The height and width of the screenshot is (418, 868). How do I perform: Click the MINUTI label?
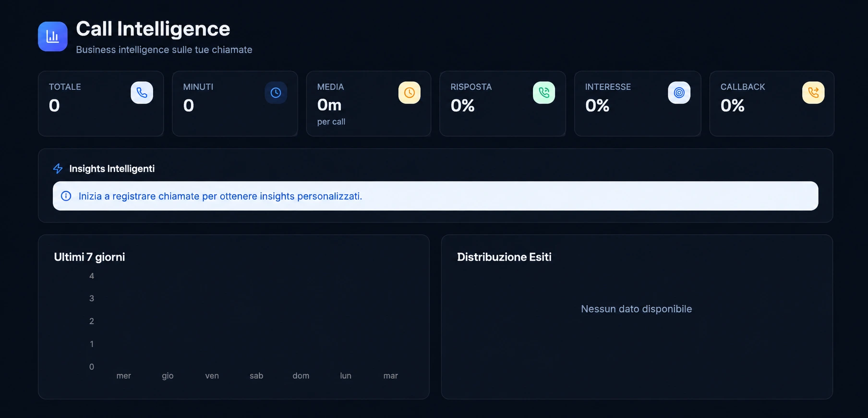(x=198, y=87)
